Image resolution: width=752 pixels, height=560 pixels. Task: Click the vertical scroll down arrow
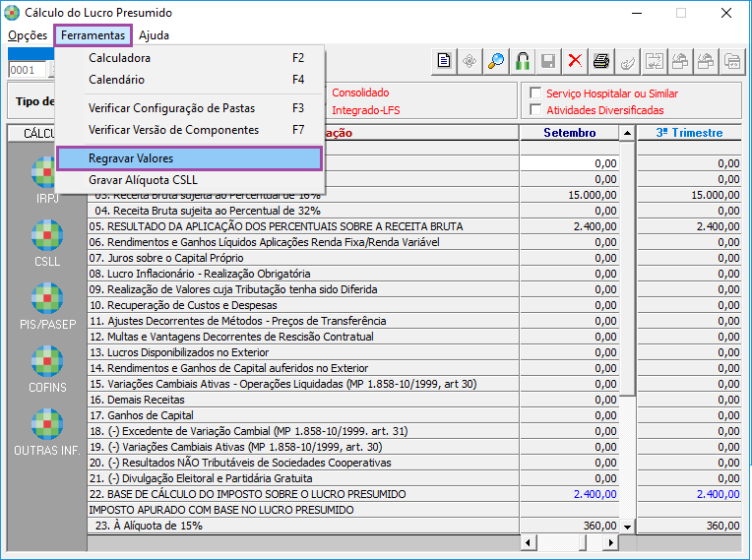click(627, 527)
